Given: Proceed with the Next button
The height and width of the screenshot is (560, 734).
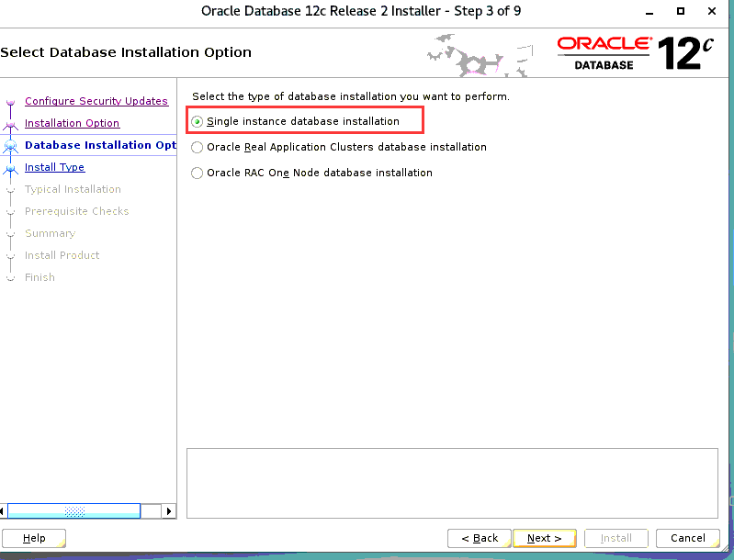Looking at the screenshot, I should (544, 538).
